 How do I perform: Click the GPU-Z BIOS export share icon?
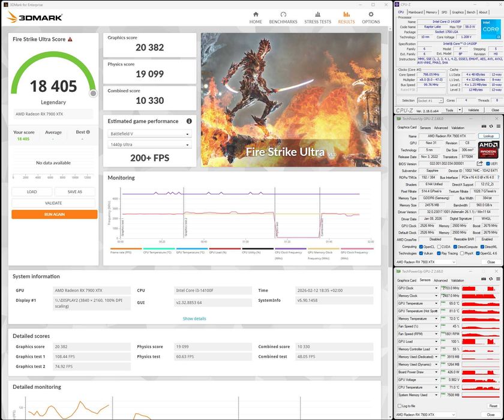click(479, 163)
